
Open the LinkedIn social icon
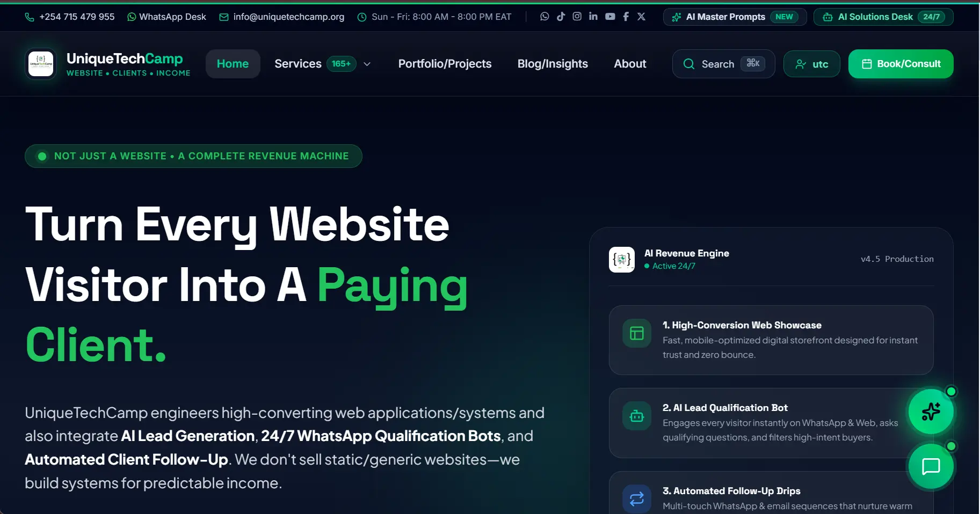[x=593, y=17]
